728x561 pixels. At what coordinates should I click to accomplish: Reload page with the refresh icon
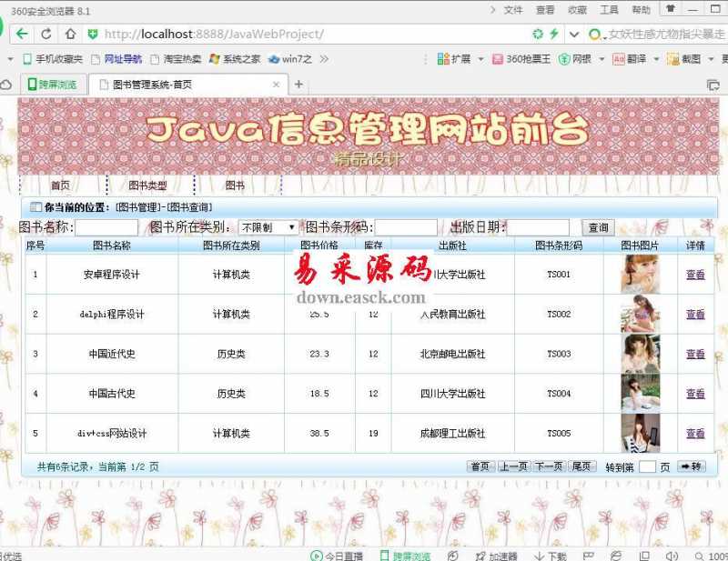(x=45, y=35)
